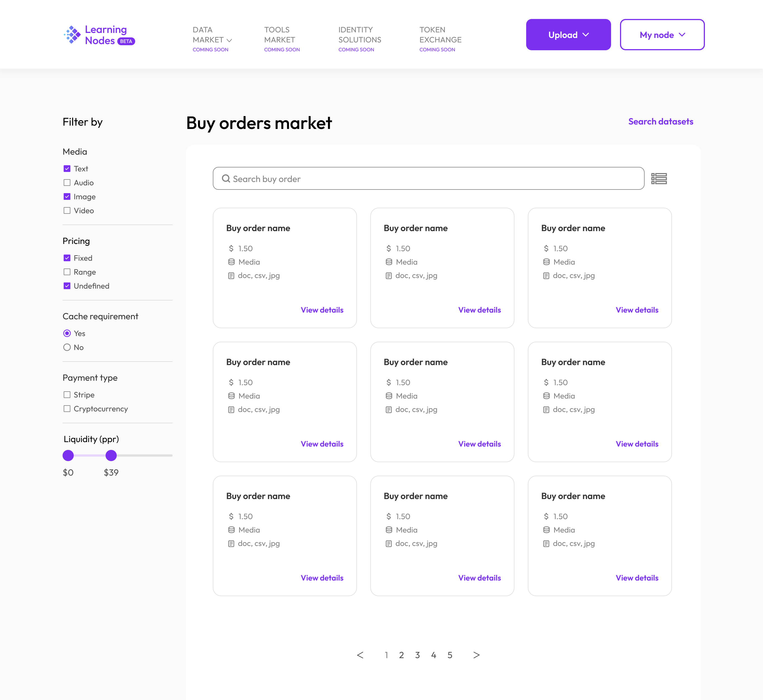Enable the Audio media filter
This screenshot has height=700, width=763.
(67, 183)
